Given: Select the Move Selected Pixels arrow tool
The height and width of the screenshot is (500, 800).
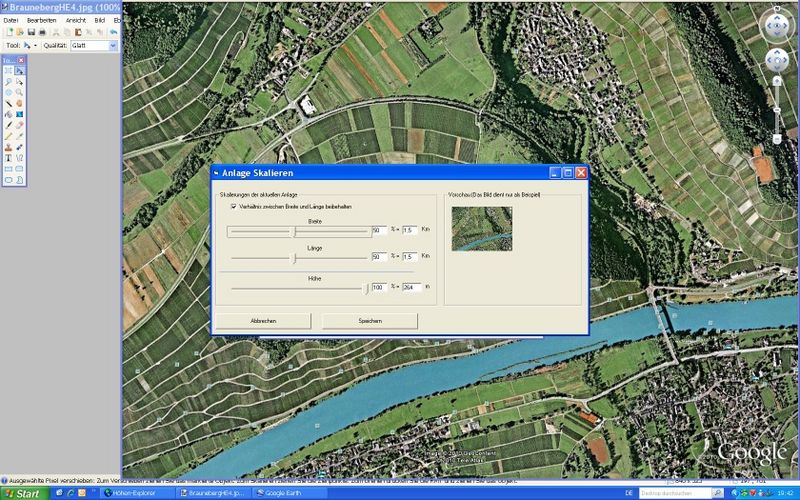Looking at the screenshot, I should 19,70.
